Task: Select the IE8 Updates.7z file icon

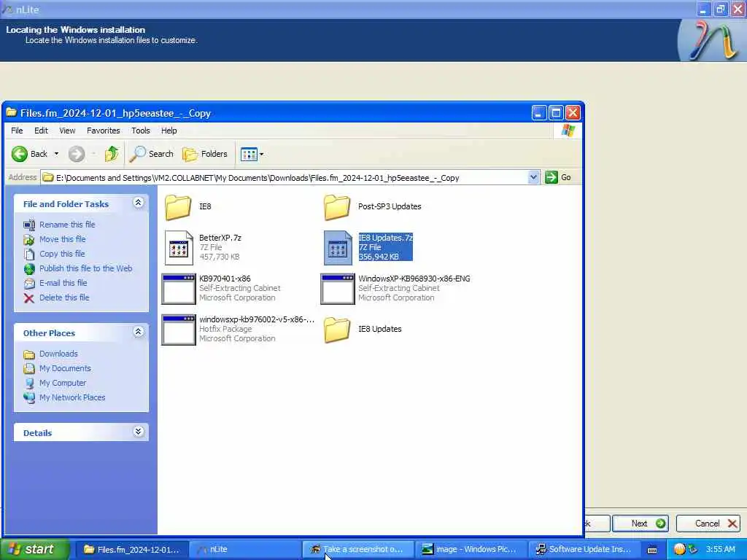Action: click(338, 248)
